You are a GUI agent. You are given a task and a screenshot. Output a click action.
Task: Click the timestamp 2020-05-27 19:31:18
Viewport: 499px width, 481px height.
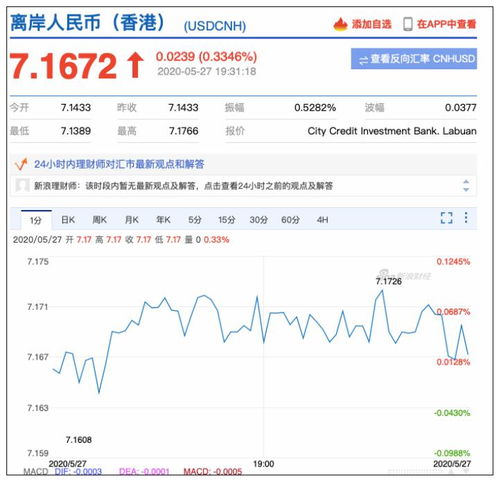coord(207,71)
